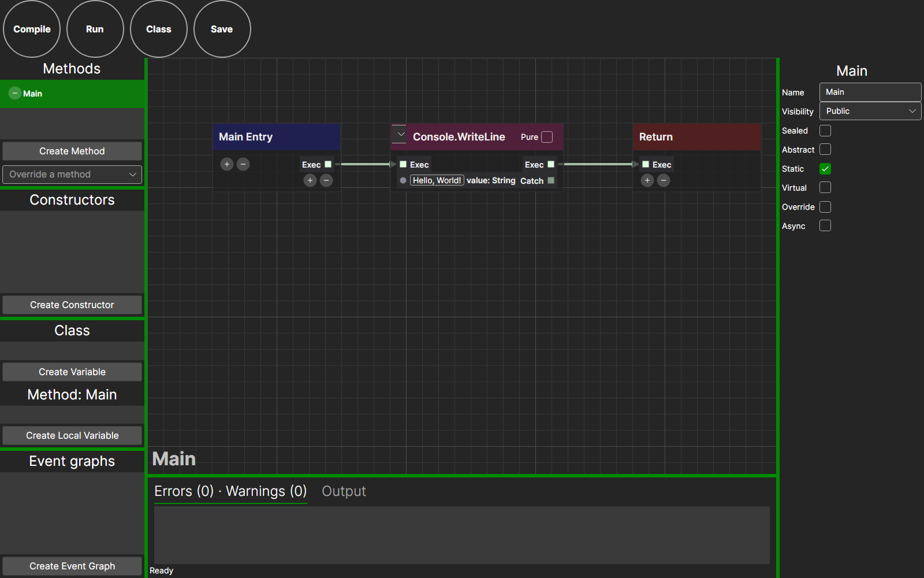The width and height of the screenshot is (924, 578).
Task: Click the minus button on Return node
Action: (664, 180)
